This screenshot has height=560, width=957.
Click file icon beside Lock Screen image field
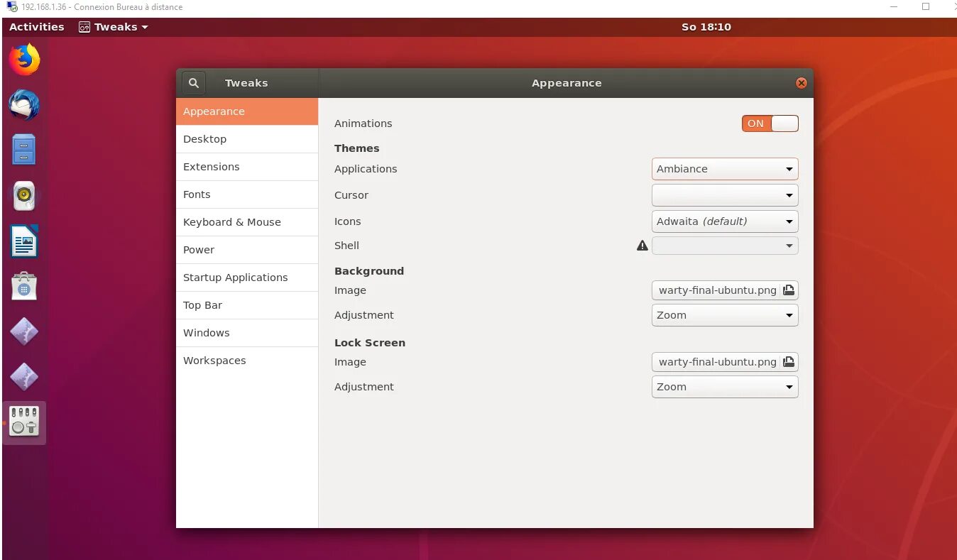(789, 362)
